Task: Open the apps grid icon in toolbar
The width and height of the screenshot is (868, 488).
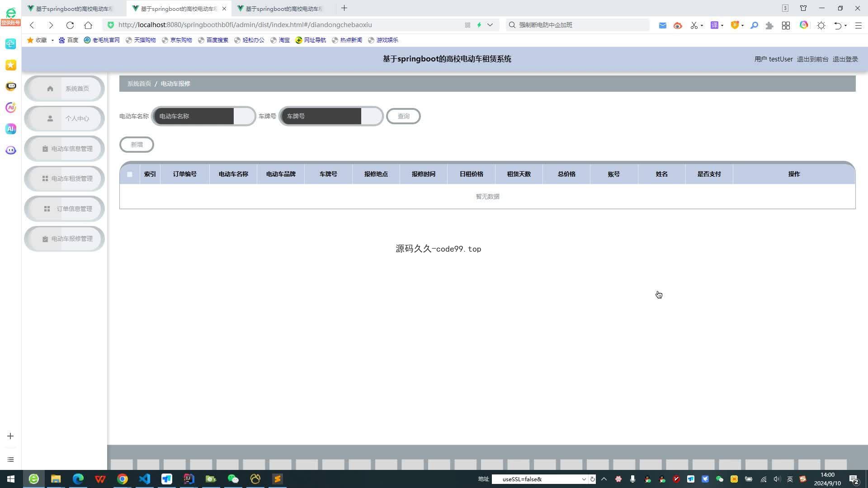Action: point(786,25)
